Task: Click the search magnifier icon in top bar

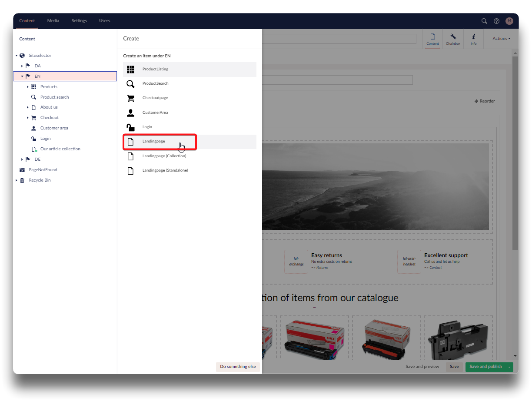Action: [x=484, y=21]
